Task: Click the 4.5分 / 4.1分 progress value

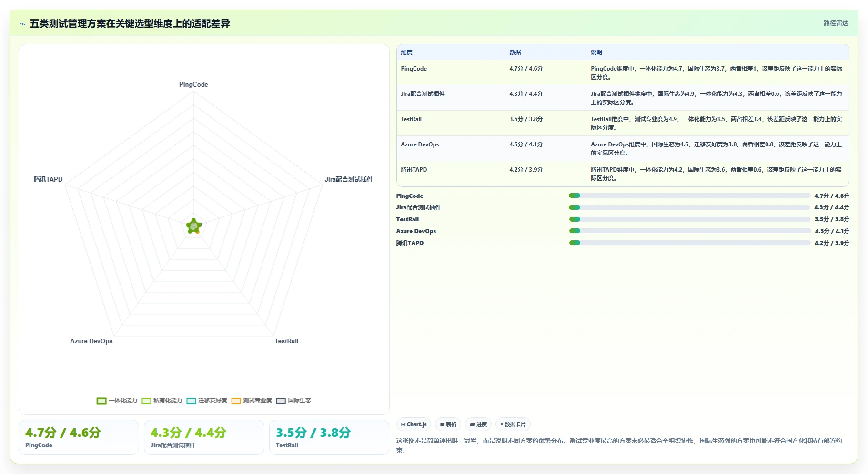Action: (832, 231)
